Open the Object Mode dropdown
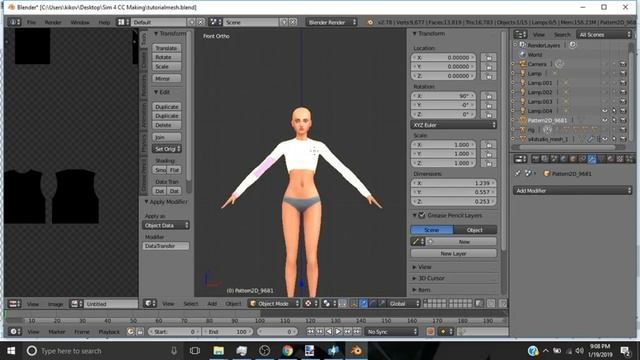Screen dimensions: 640x360 click(275, 304)
